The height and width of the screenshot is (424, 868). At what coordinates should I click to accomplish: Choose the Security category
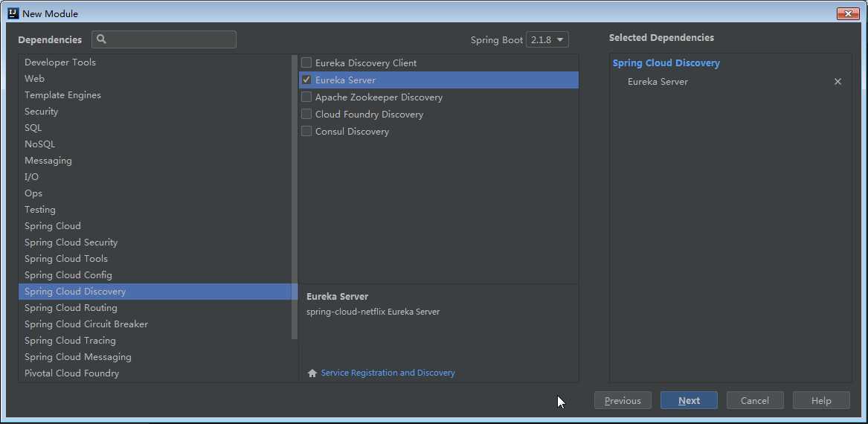pyautogui.click(x=155, y=112)
